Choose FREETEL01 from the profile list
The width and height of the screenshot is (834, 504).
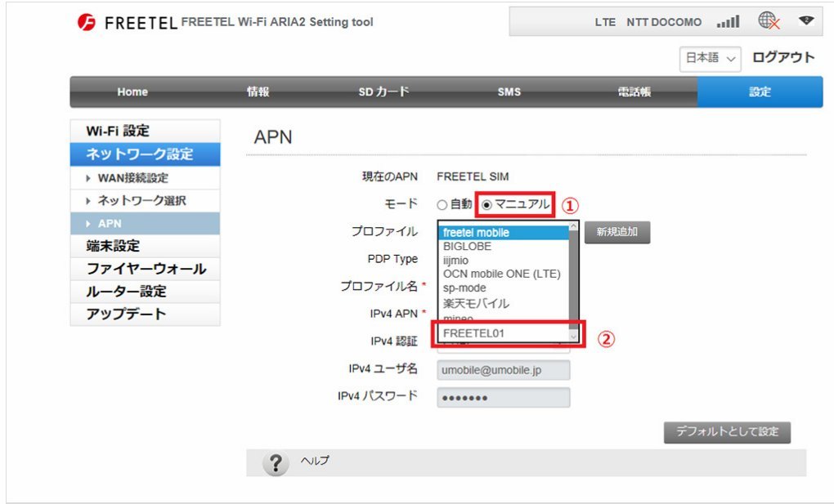504,333
